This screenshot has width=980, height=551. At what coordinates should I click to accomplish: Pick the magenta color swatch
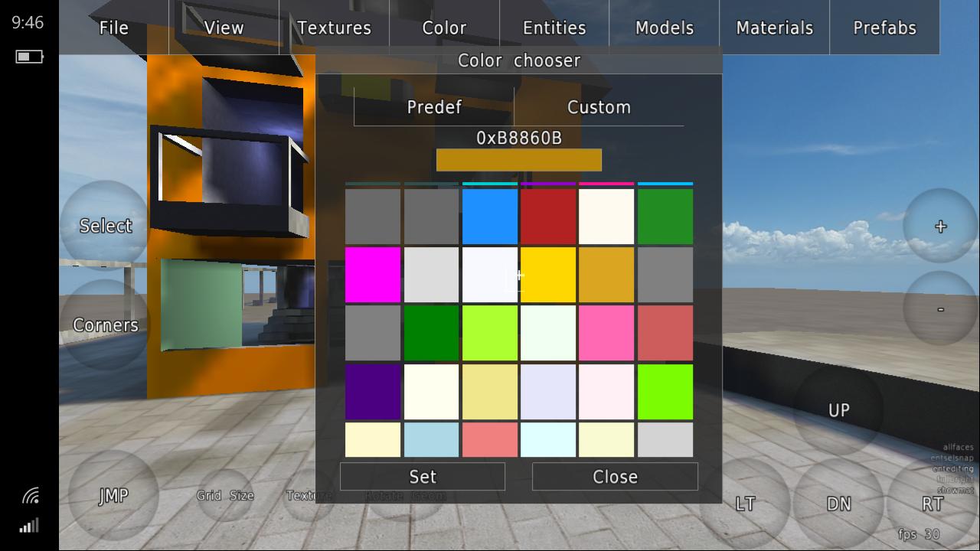pyautogui.click(x=373, y=275)
